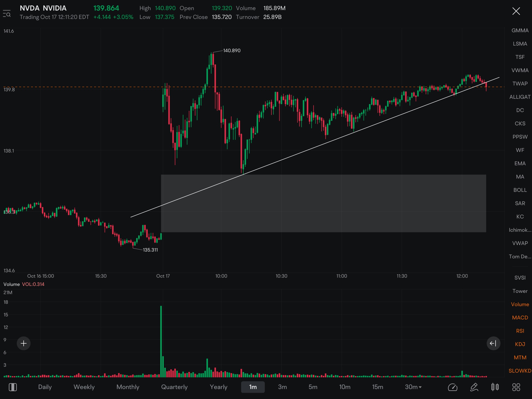This screenshot has height=399, width=532.
Task: Select the pencil drawing tool
Action: click(474, 387)
